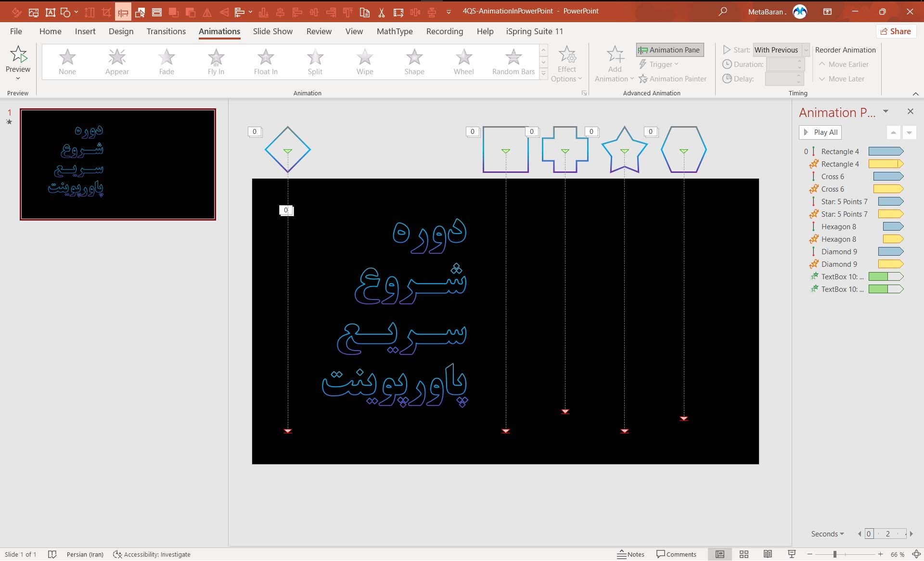Viewport: 924px width, 561px height.
Task: Click the Paste clipboard icon in title bar
Action: click(365, 12)
